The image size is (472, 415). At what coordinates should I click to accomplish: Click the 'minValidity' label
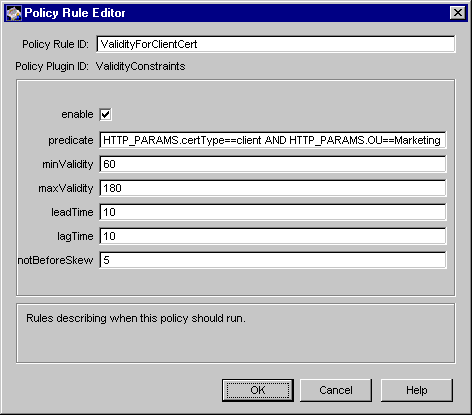pyautogui.click(x=68, y=164)
